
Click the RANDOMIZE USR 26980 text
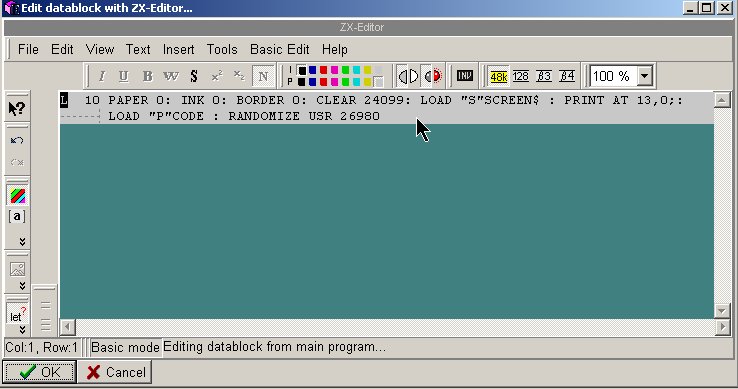click(304, 116)
